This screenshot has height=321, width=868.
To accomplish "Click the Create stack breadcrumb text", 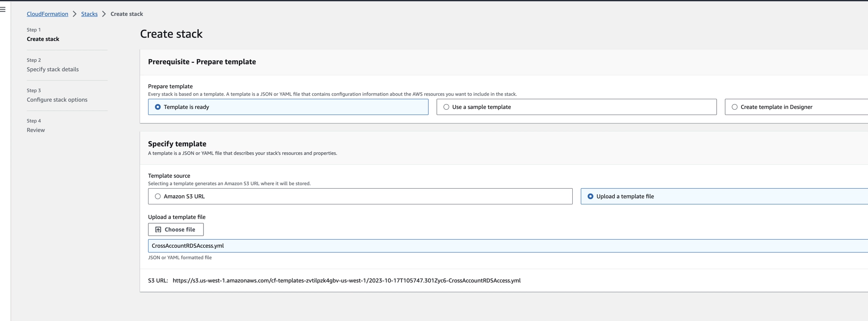I will point(127,14).
